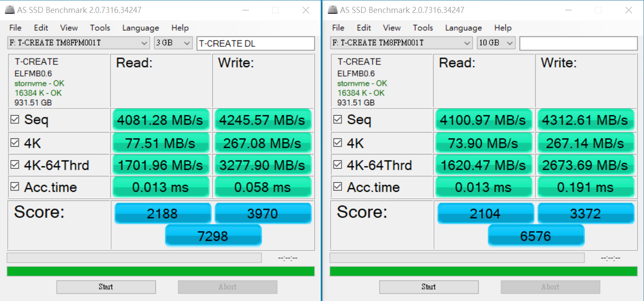Open the Help menu in the 10 GB window
Viewport: 644px width, 301px height.
503,28
